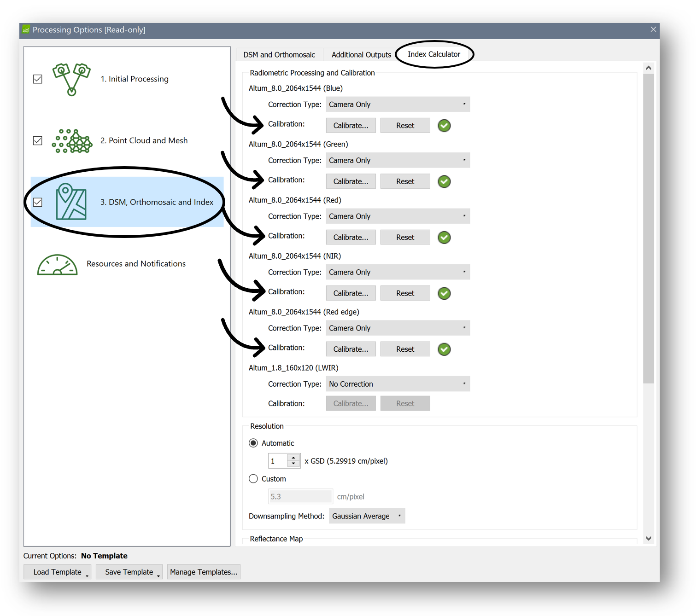Screen dimensions: 697x616
Task: Increase the GSD multiplier with the up stepper
Action: pos(293,458)
